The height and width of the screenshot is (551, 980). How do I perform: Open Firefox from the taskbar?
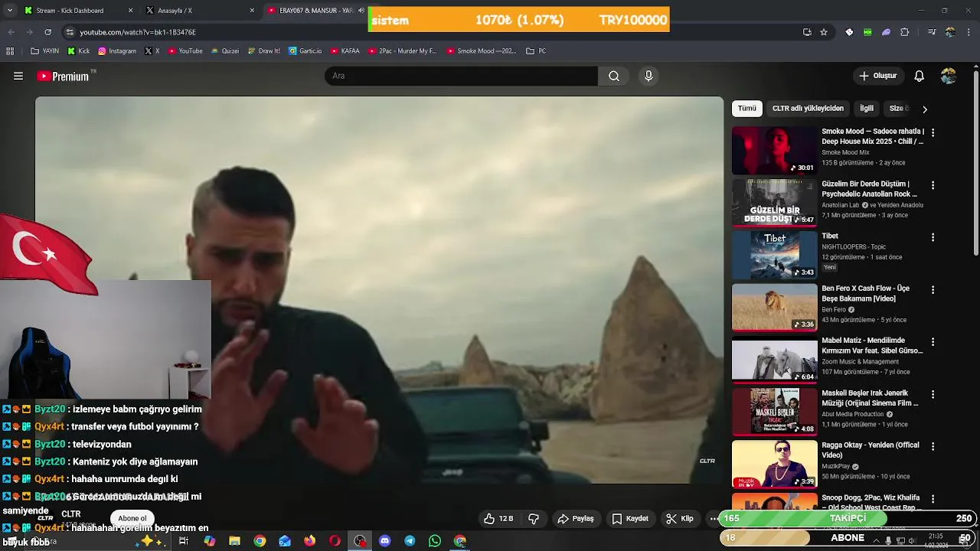tap(309, 541)
